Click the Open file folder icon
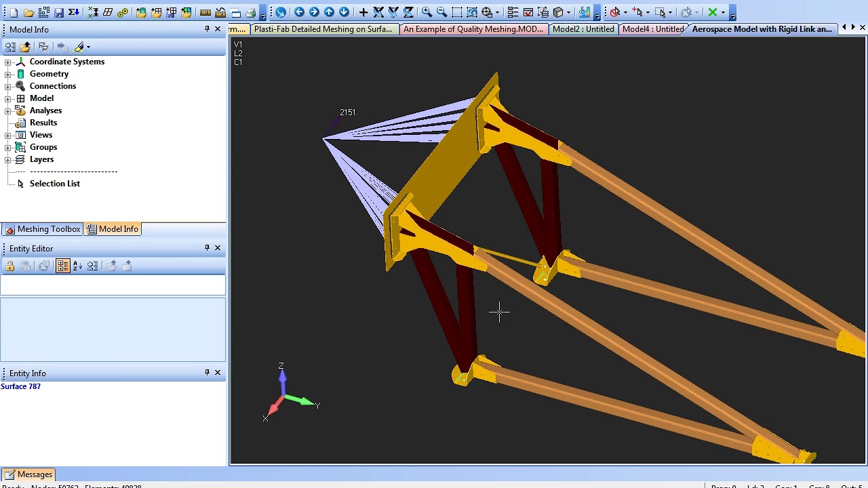The height and width of the screenshot is (488, 868). (x=28, y=12)
